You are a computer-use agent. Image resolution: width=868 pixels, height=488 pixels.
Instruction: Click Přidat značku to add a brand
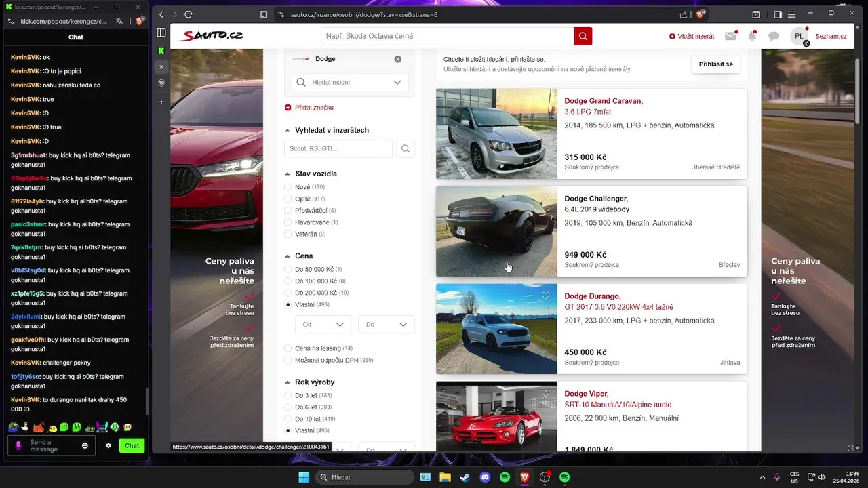[x=309, y=108]
